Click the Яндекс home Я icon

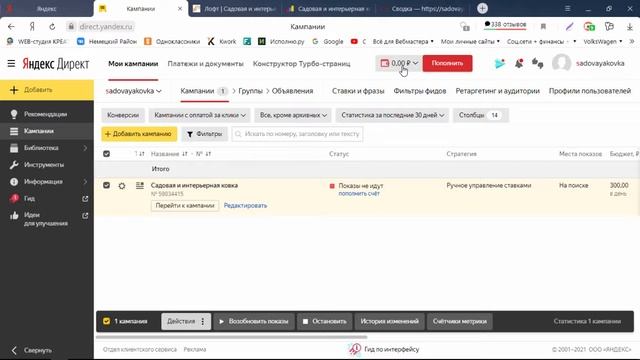(32, 27)
